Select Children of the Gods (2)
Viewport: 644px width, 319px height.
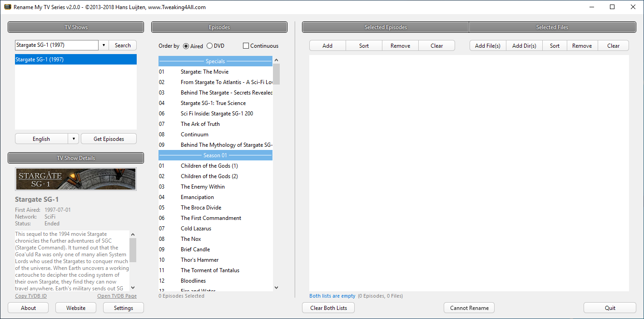coord(215,176)
